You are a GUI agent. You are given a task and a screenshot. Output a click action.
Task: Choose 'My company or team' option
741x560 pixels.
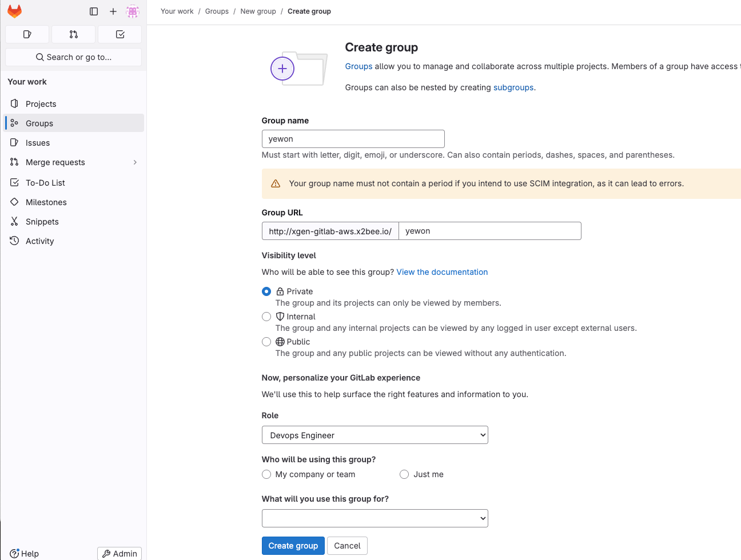pos(266,474)
